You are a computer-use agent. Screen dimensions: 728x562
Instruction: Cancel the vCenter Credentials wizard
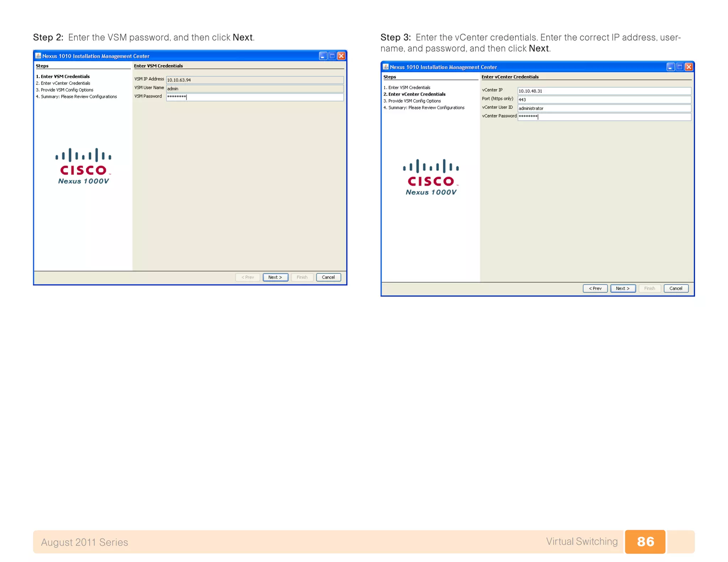click(x=676, y=288)
